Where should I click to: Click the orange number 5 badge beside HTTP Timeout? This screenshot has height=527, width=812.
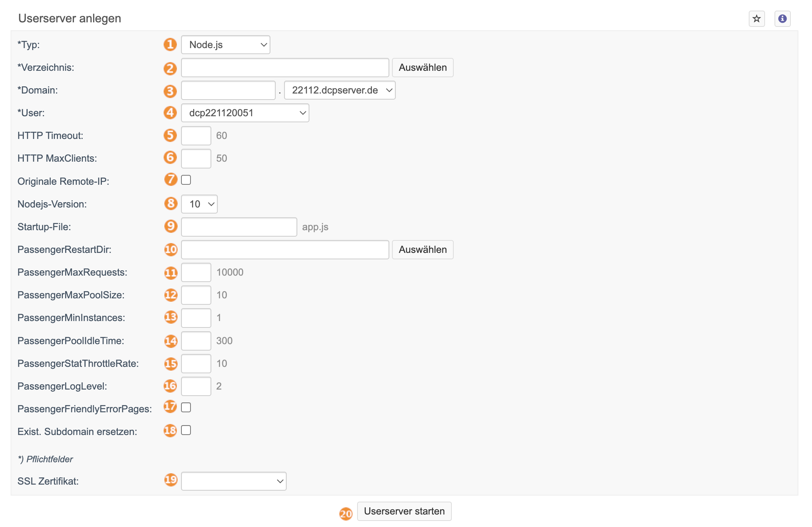(170, 135)
